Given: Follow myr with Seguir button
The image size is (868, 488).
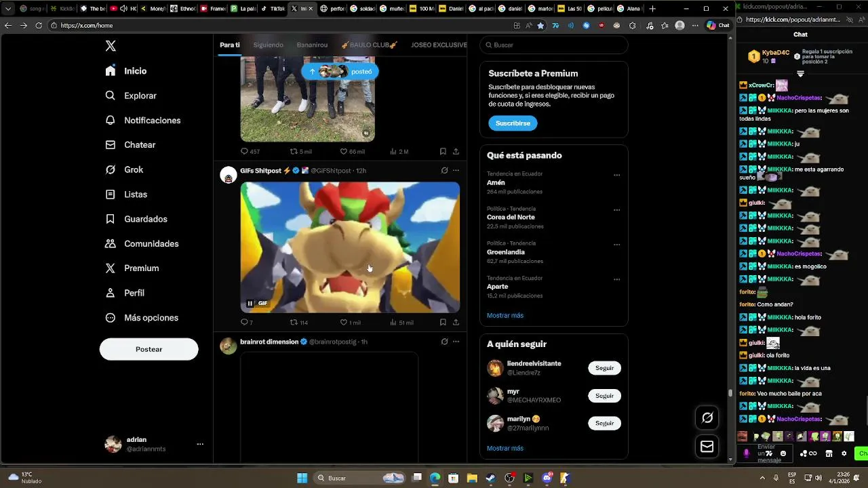Looking at the screenshot, I should click(x=604, y=396).
